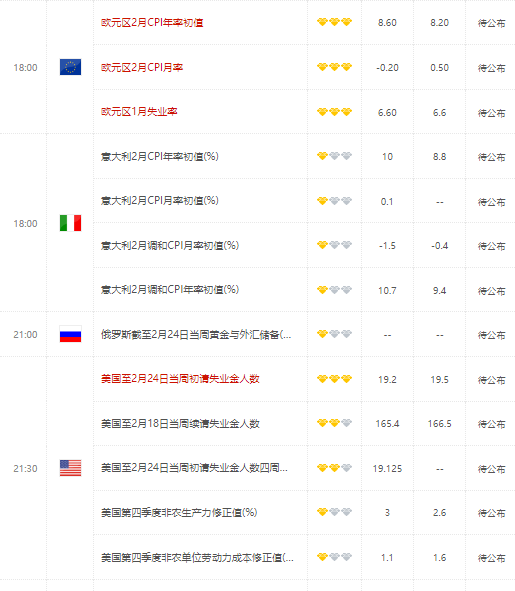
Task: Select 待公布 status for 美国至2月18日当周续请失业金人数
Action: [x=491, y=424]
